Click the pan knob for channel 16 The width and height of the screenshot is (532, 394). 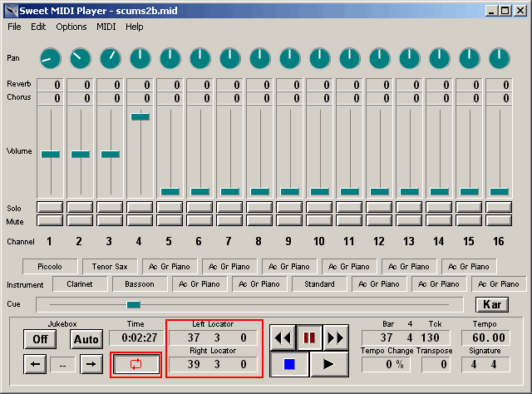499,58
